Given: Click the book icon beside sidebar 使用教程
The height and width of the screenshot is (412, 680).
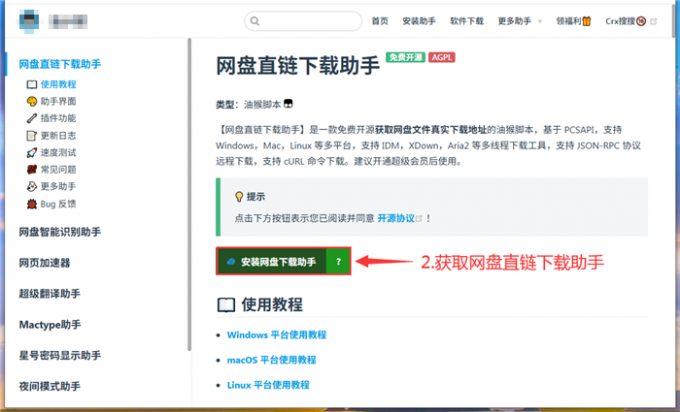Looking at the screenshot, I should 32,85.
